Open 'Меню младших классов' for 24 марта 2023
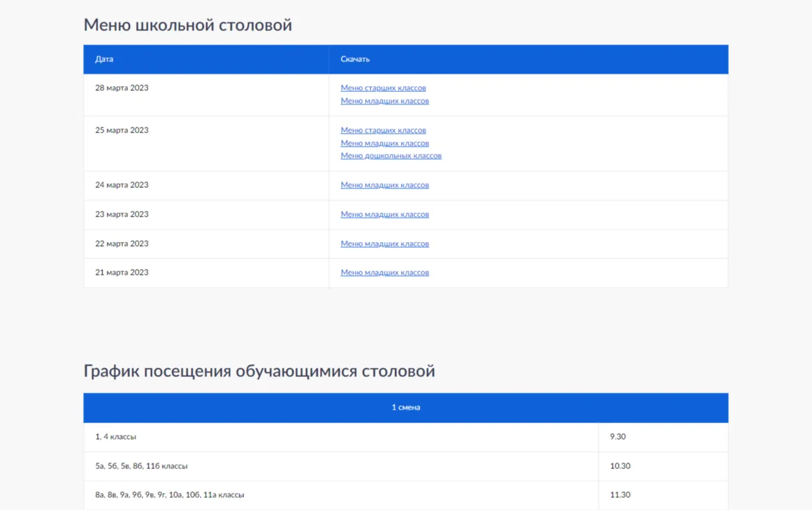The height and width of the screenshot is (510, 812). click(x=384, y=185)
